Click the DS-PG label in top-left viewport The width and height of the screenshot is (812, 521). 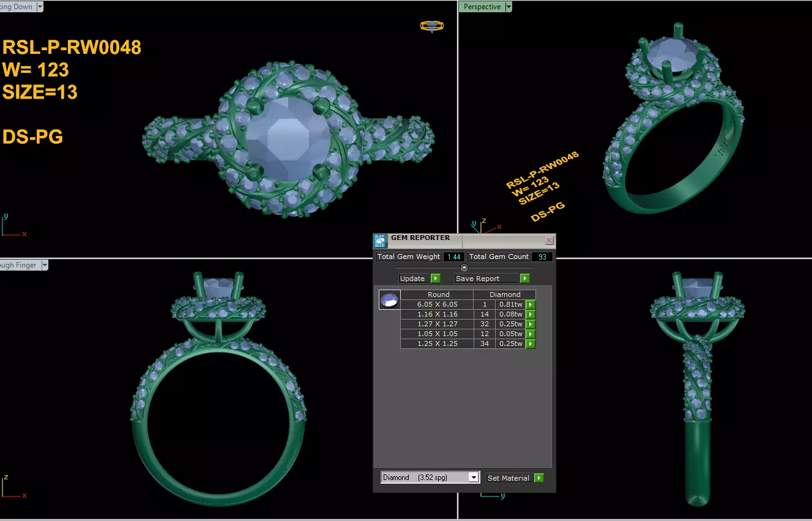tap(33, 137)
